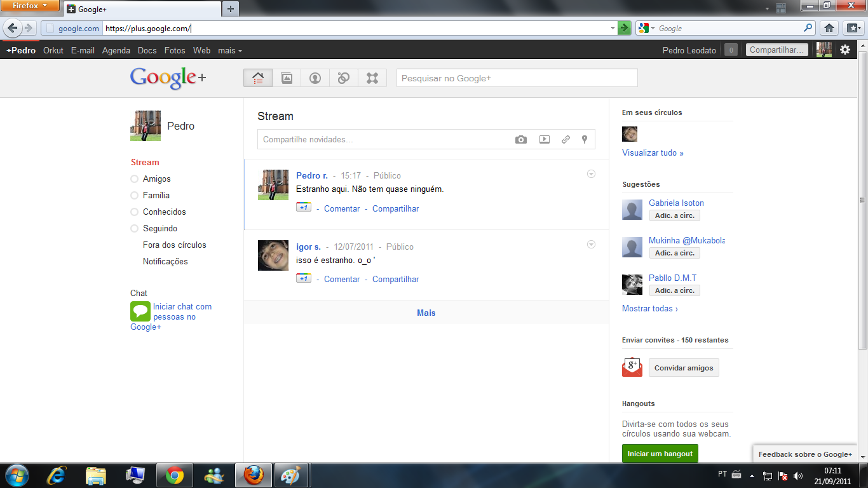Screen dimensions: 868x488
Task: Open Notificações in the left sidebar
Action: point(165,262)
